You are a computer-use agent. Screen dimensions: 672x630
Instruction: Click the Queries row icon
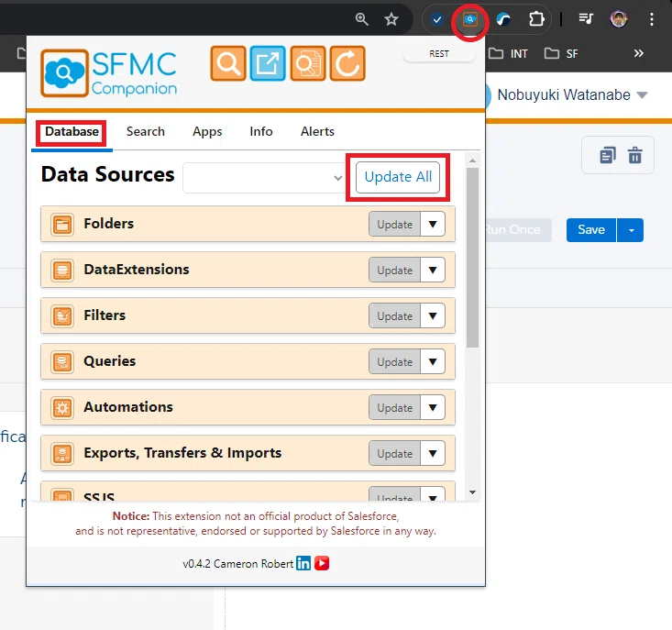tap(62, 361)
